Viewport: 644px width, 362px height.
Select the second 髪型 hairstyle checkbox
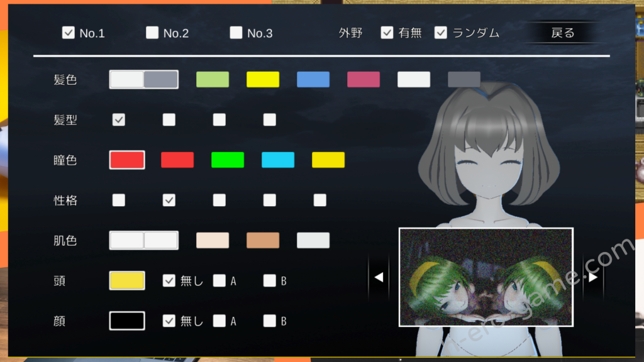(x=169, y=119)
